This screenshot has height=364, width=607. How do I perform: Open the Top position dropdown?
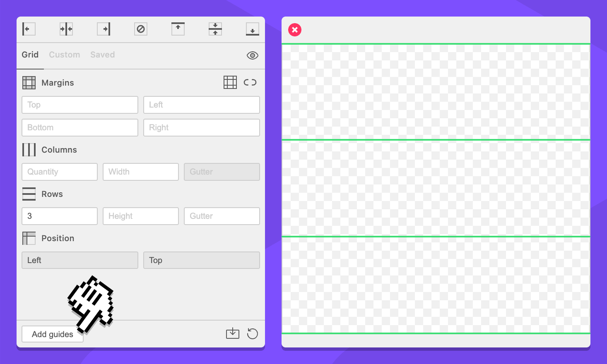(202, 260)
